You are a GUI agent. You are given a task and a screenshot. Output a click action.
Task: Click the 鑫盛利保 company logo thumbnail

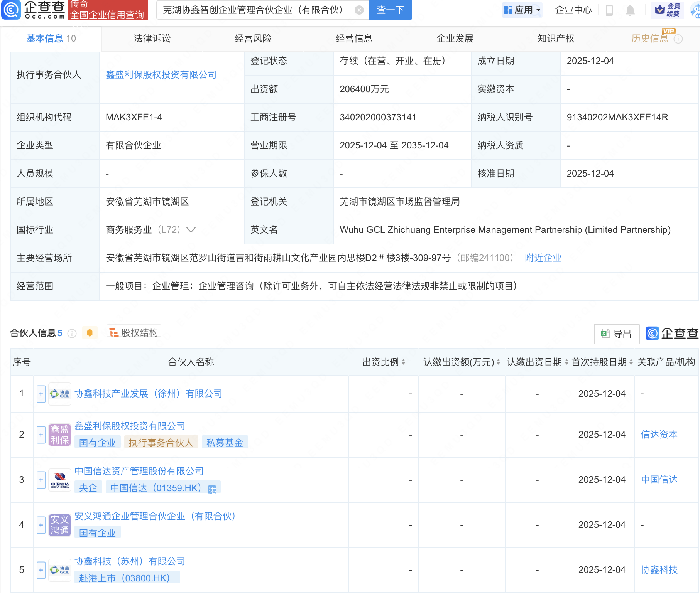coord(60,435)
